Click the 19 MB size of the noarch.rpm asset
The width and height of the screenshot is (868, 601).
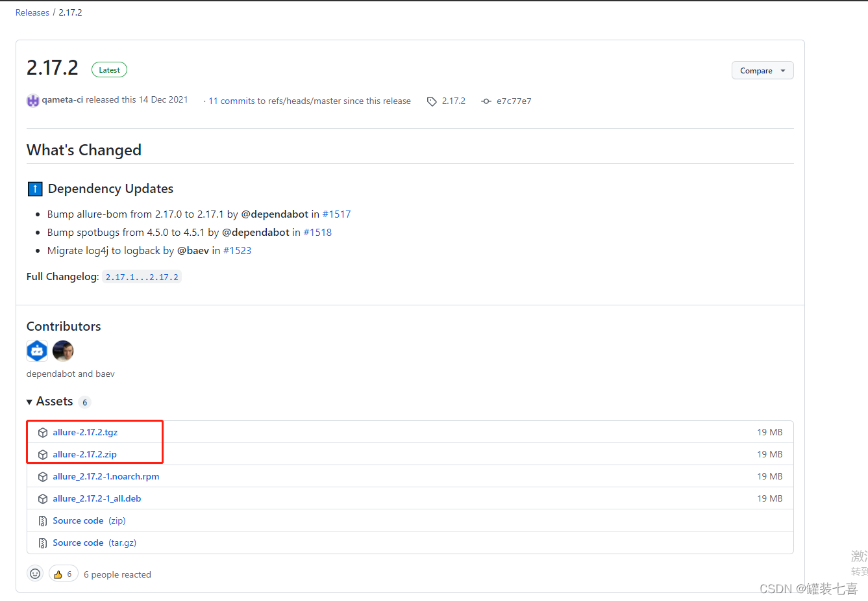770,477
